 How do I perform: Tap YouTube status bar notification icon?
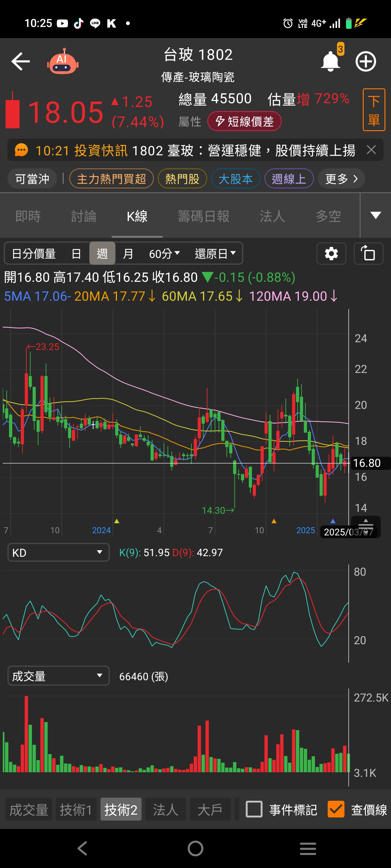(x=62, y=23)
